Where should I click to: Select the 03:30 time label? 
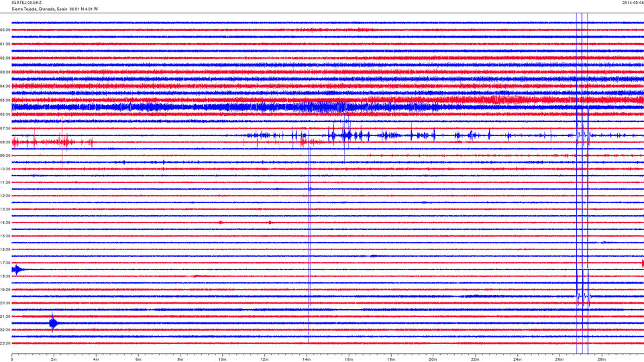(x=5, y=72)
